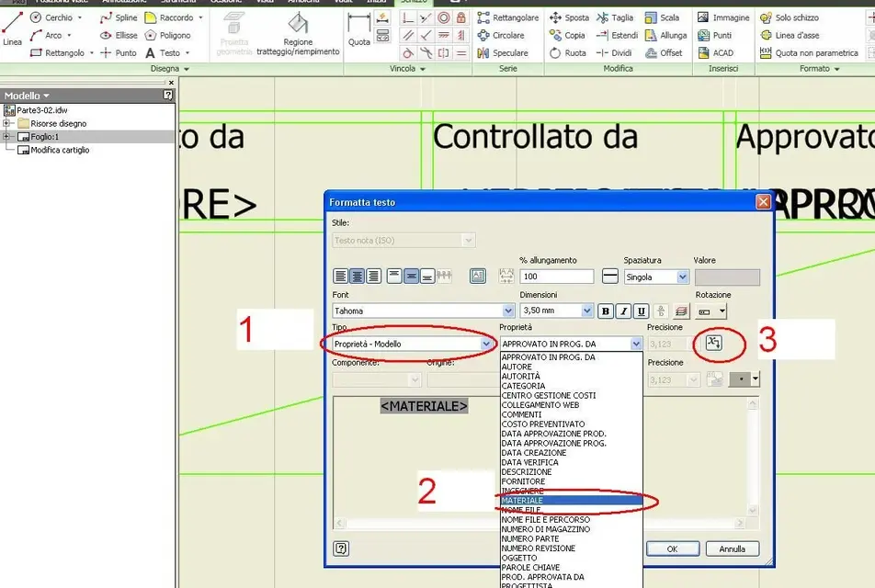875x588 pixels.
Task: Toggle middle vertical justification
Action: pos(411,276)
